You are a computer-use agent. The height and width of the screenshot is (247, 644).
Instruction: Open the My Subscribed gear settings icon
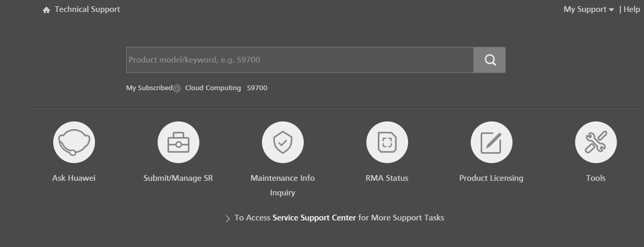[x=177, y=89]
